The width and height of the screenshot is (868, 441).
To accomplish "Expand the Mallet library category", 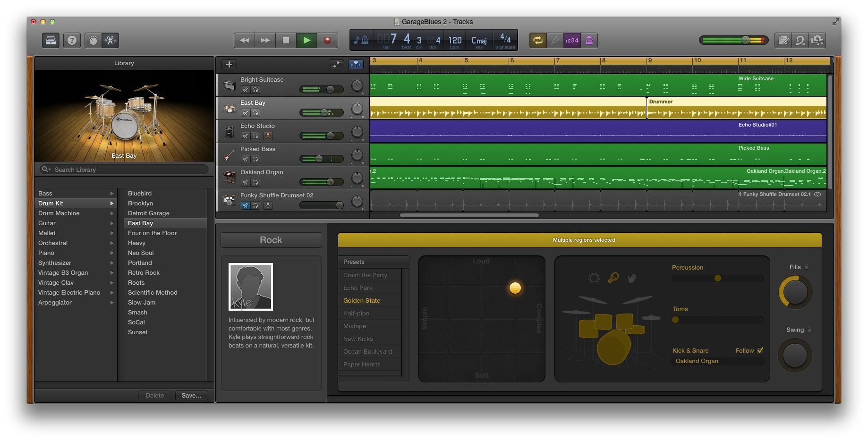I will 112,233.
